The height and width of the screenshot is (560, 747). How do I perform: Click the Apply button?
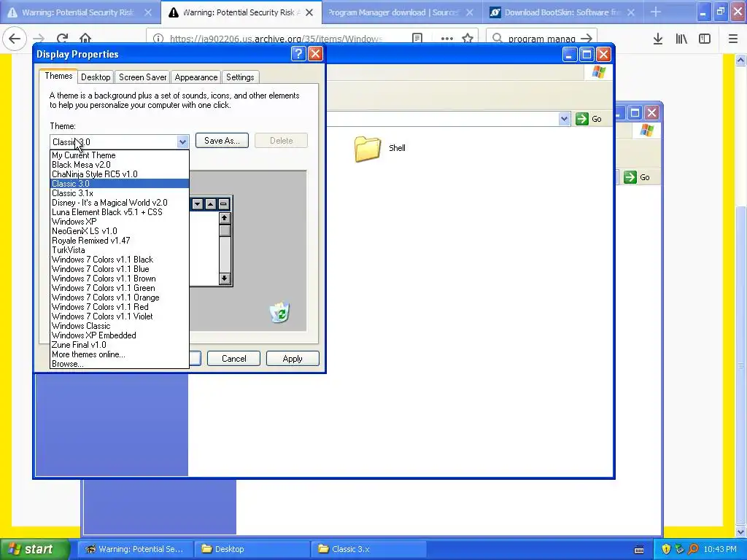pyautogui.click(x=293, y=359)
